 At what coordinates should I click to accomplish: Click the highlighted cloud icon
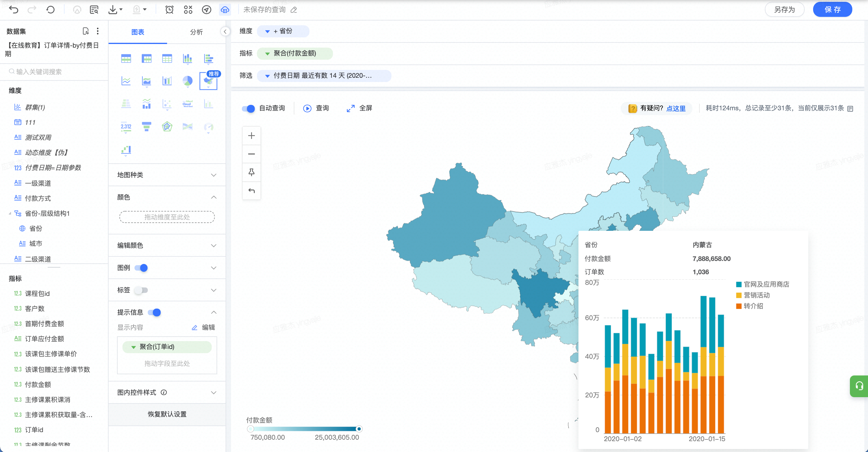pyautogui.click(x=225, y=9)
